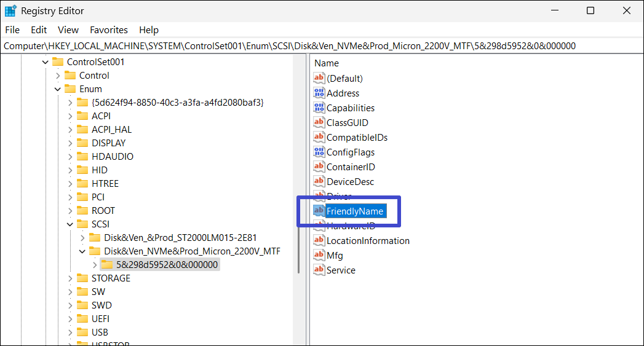Expand the Control key chevron

coord(57,76)
